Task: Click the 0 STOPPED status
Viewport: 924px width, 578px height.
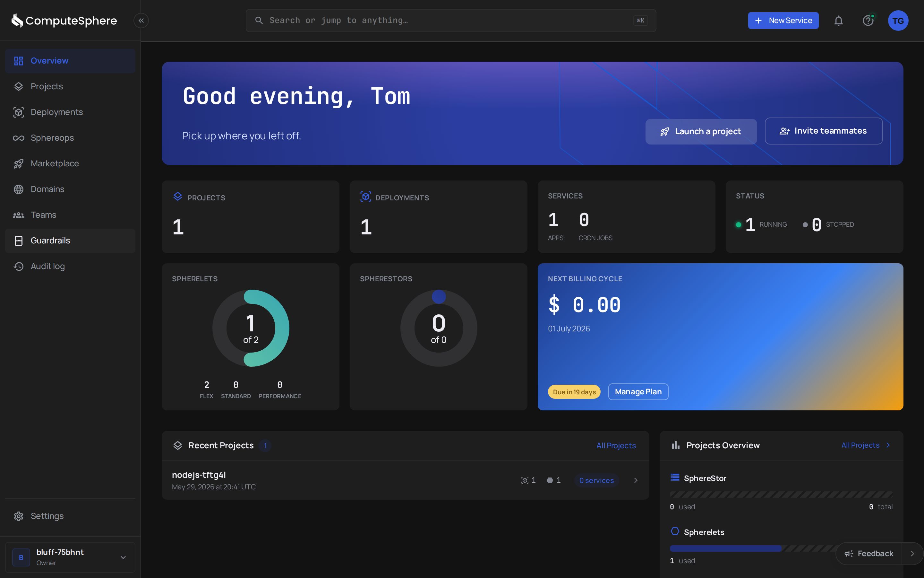Action: [828, 224]
